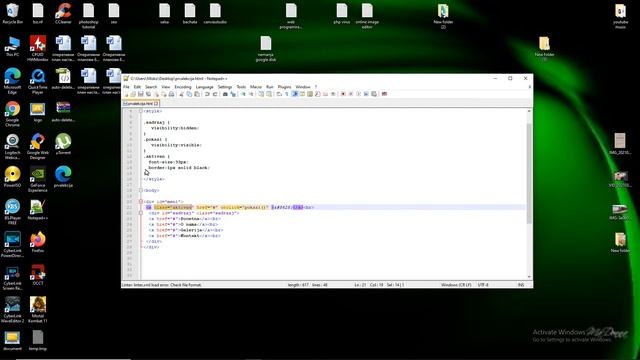Select the Firefox desktop shortcut
Image resolution: width=640 pixels, height=360 pixels.
38,242
